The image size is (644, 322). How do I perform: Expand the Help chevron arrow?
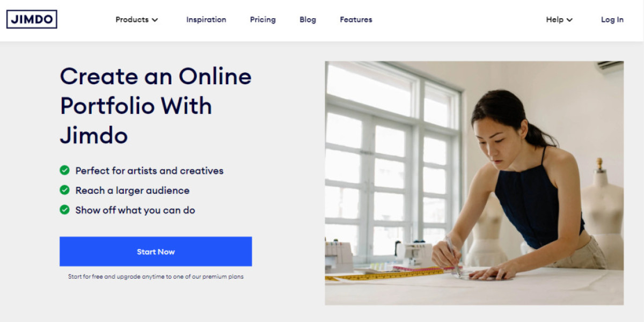point(569,20)
